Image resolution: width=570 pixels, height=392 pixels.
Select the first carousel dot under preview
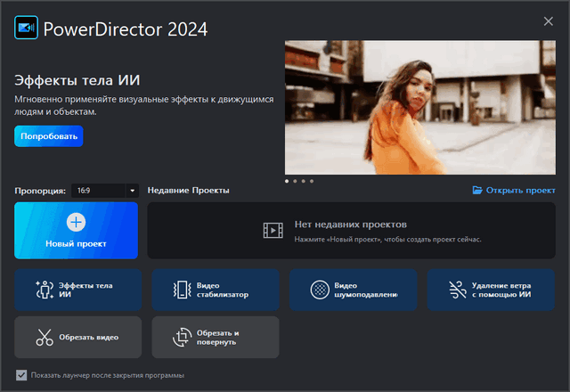coord(287,181)
